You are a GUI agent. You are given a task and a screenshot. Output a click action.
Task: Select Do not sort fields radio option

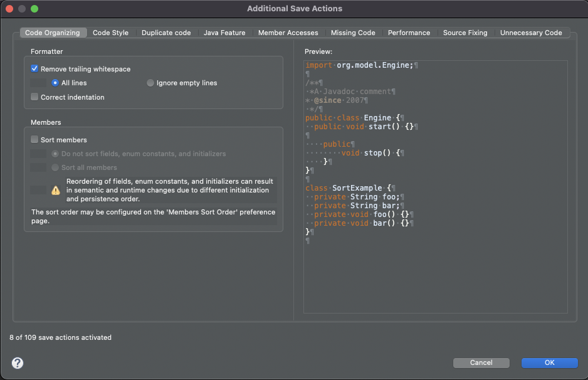pyautogui.click(x=55, y=154)
